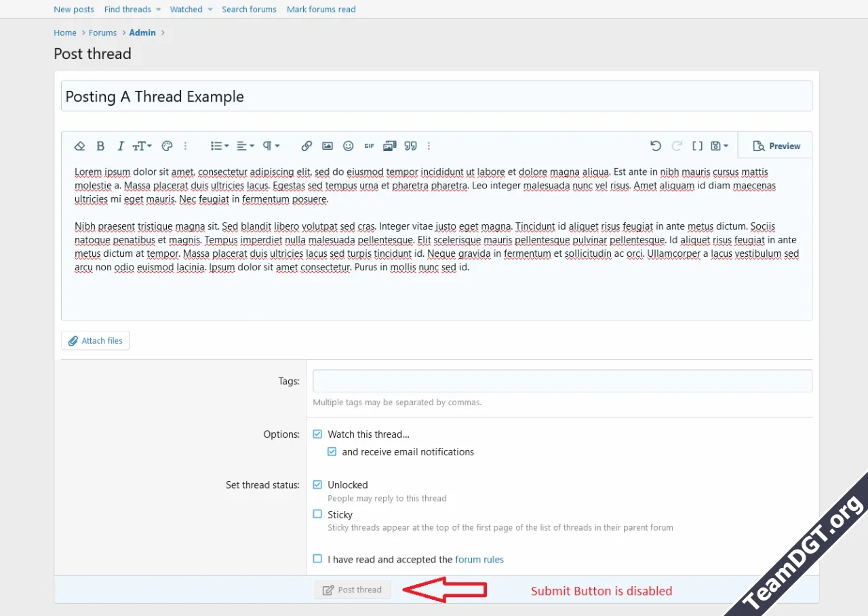Open the text alignment dropdown

point(244,146)
